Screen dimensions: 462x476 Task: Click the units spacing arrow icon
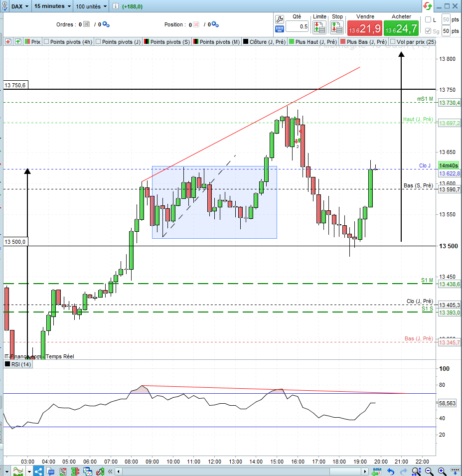455,472
